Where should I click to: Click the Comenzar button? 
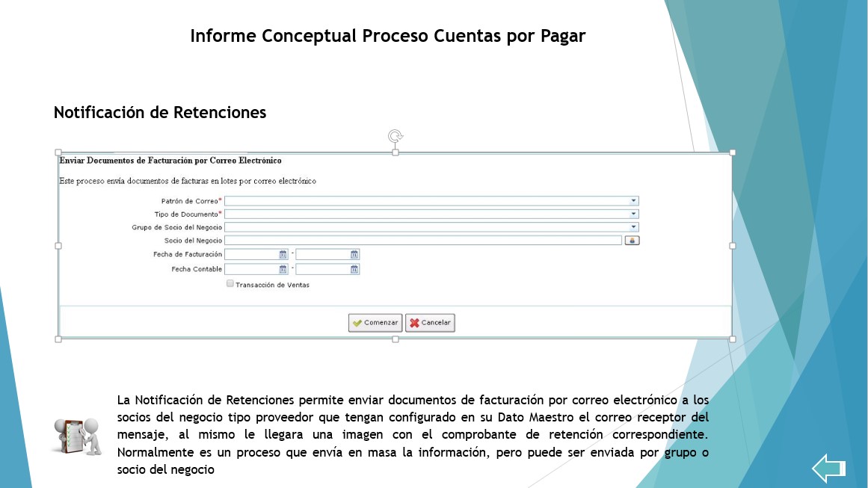pos(375,323)
